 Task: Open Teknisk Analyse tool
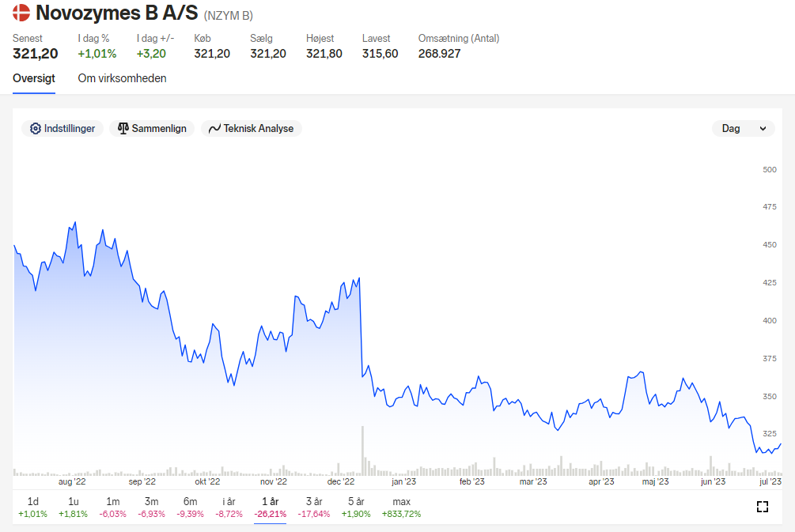(x=252, y=128)
